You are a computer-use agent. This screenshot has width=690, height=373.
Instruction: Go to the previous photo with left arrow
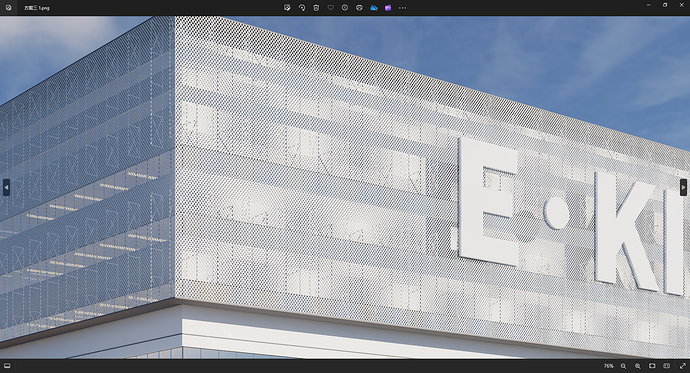(x=6, y=187)
